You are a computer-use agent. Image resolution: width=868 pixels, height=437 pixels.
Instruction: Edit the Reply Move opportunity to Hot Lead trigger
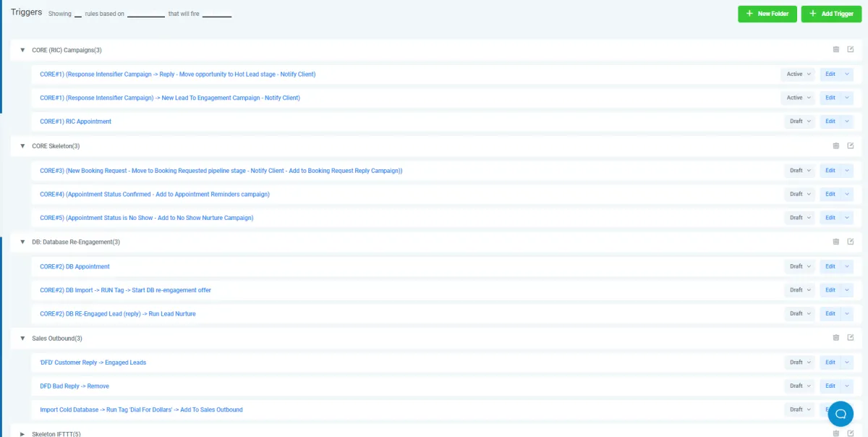[x=830, y=74]
